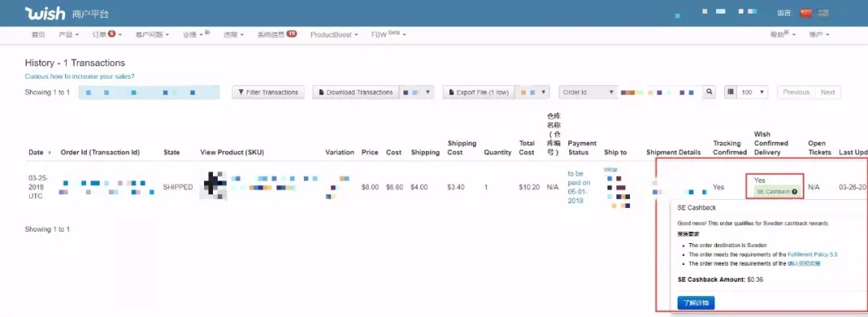Screen dimensions: 868x317
Task: Click the Next page button
Action: pyautogui.click(x=828, y=92)
